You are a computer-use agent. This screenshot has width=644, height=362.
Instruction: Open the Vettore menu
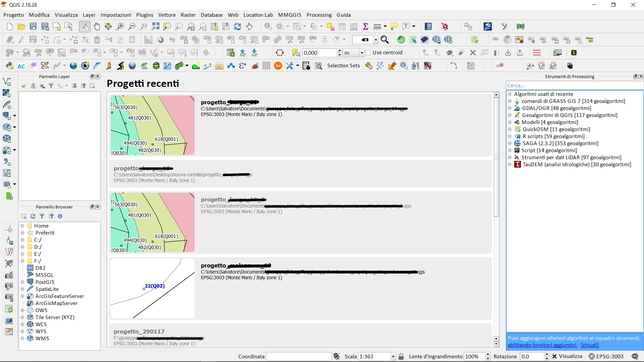pos(167,15)
